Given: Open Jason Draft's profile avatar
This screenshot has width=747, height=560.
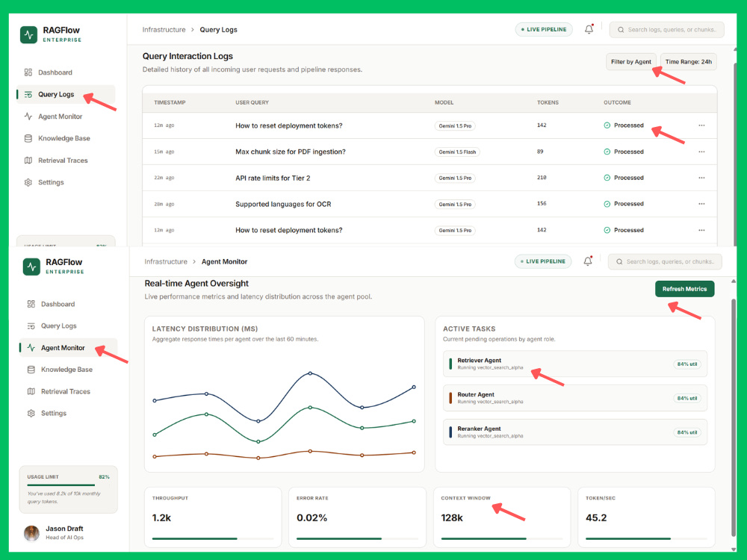Looking at the screenshot, I should (32, 533).
